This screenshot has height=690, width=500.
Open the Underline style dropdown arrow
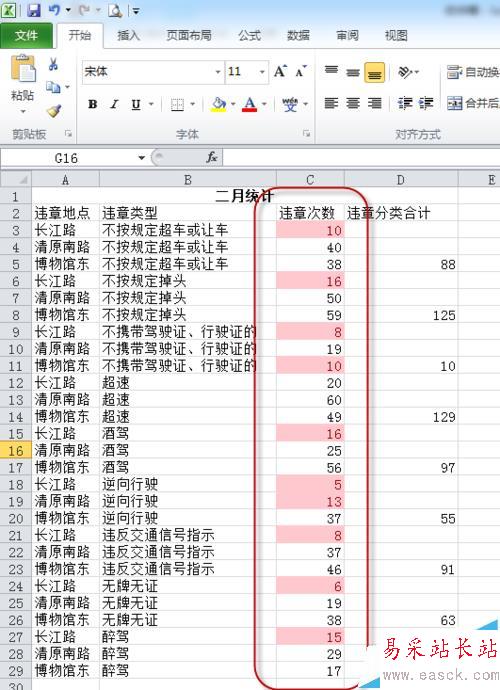151,105
